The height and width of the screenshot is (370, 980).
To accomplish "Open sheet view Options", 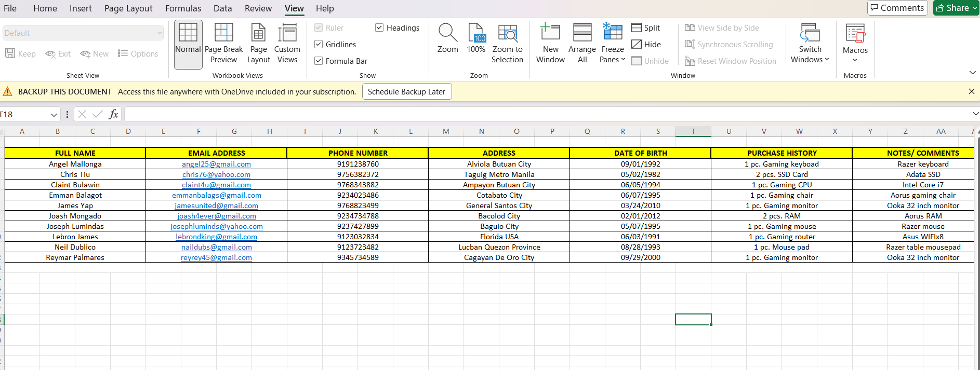I will coord(138,54).
